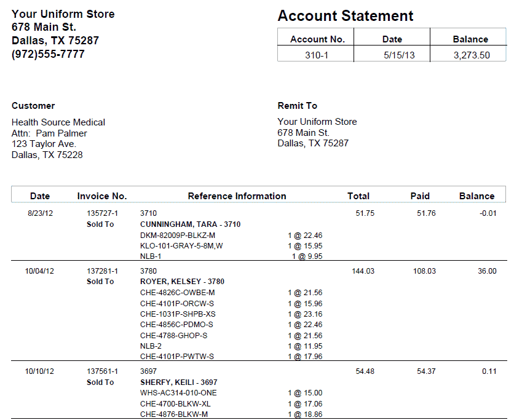Screen dimensions: 522x420
Task: Select item CHE-4826C-OWBE-M line
Action: pos(177,293)
